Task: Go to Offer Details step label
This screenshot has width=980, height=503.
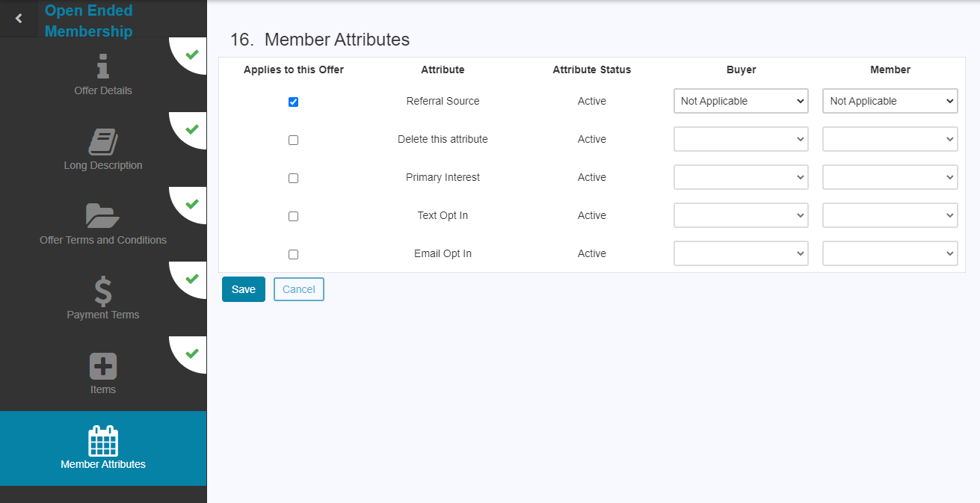Action: [x=103, y=90]
